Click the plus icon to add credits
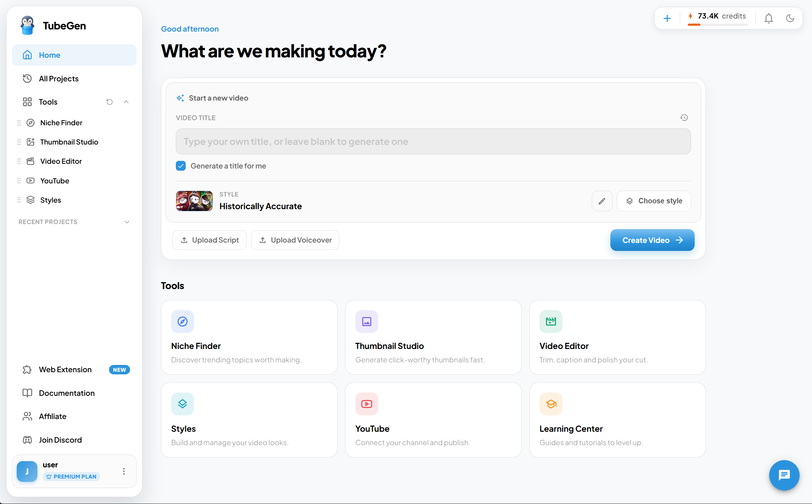 click(667, 18)
